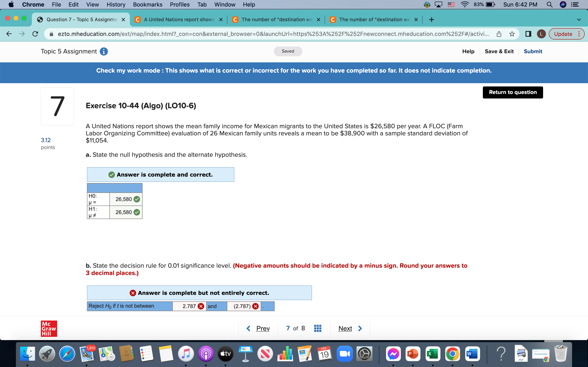588x367 pixels.
Task: Click the green checkmark icon on H1 row
Action: (x=136, y=212)
